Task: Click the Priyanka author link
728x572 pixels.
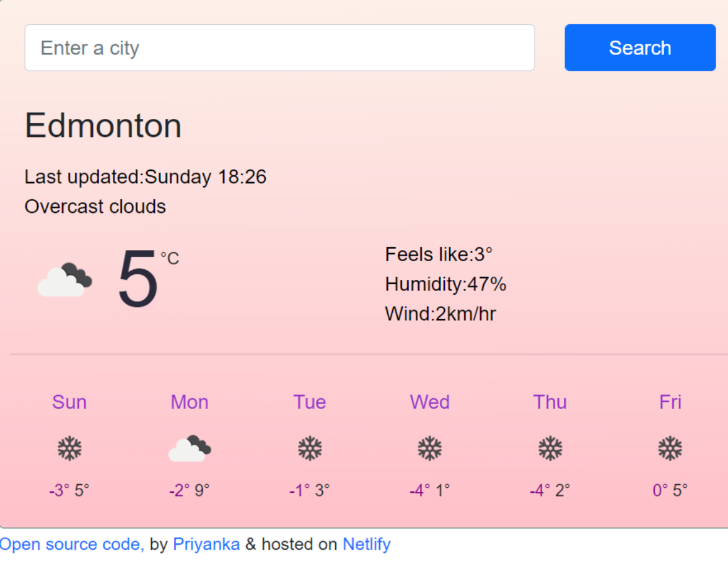Action: click(x=206, y=544)
